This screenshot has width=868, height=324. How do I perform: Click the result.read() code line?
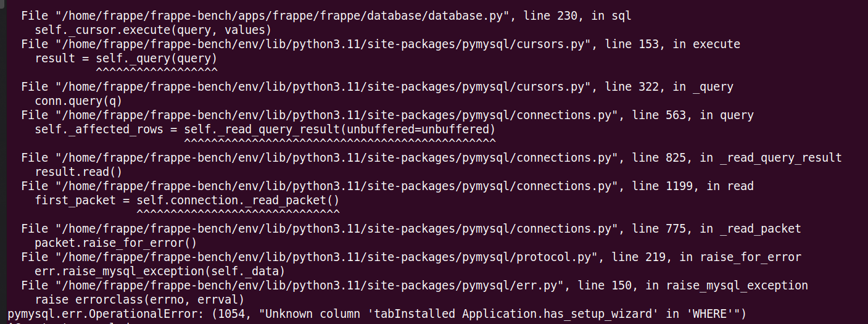[78, 172]
